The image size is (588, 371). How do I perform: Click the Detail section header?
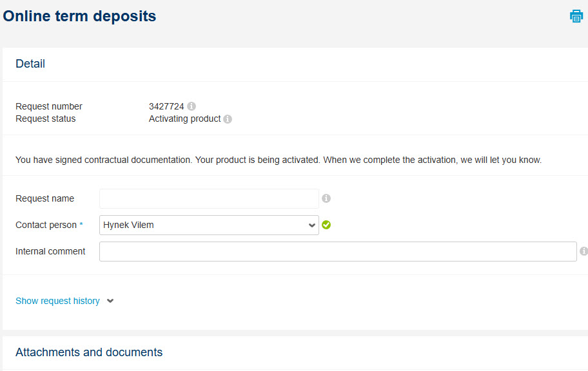[30, 64]
